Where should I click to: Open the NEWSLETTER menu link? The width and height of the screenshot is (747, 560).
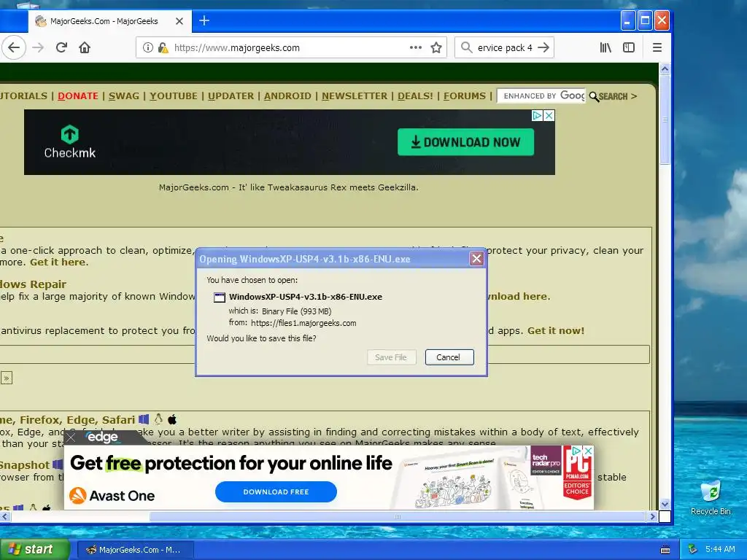click(x=355, y=96)
